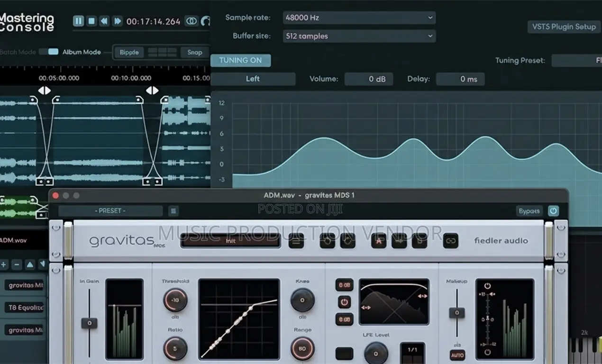The image size is (602, 364).
Task: Click the Threshold knob
Action: 175,300
